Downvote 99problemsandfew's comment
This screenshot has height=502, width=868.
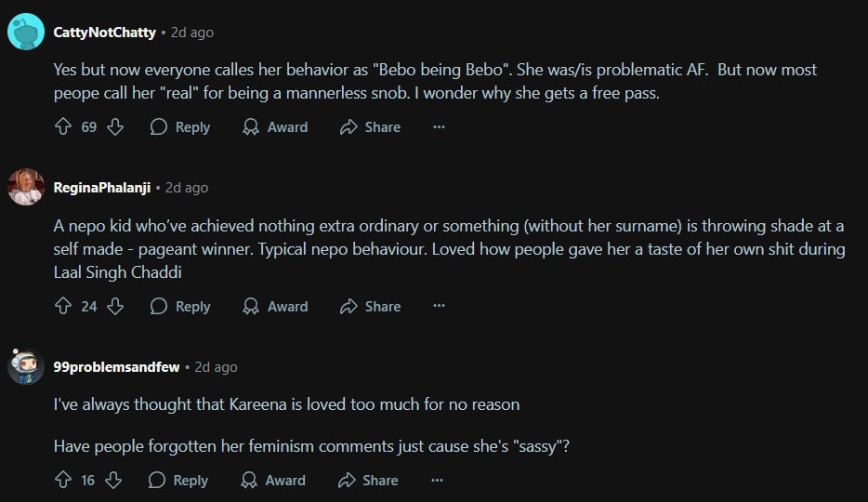tap(113, 480)
